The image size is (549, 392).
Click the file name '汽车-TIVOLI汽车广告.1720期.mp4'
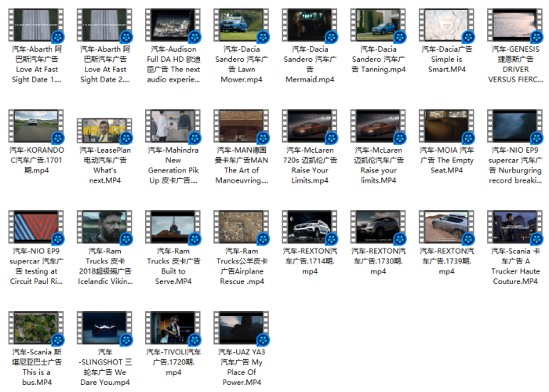[173, 362]
